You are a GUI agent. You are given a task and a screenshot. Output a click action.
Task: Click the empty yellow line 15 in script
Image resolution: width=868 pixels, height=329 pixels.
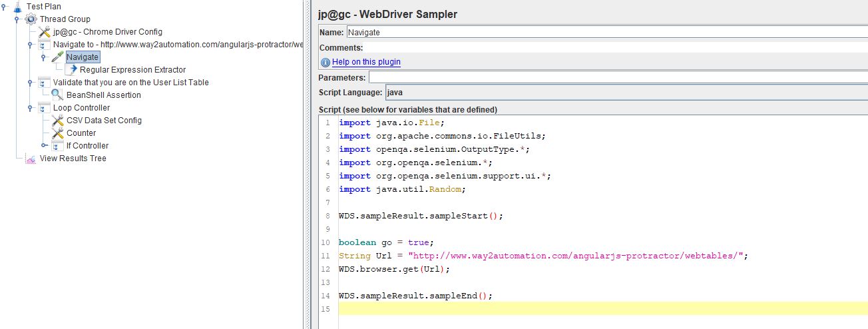tap(603, 309)
